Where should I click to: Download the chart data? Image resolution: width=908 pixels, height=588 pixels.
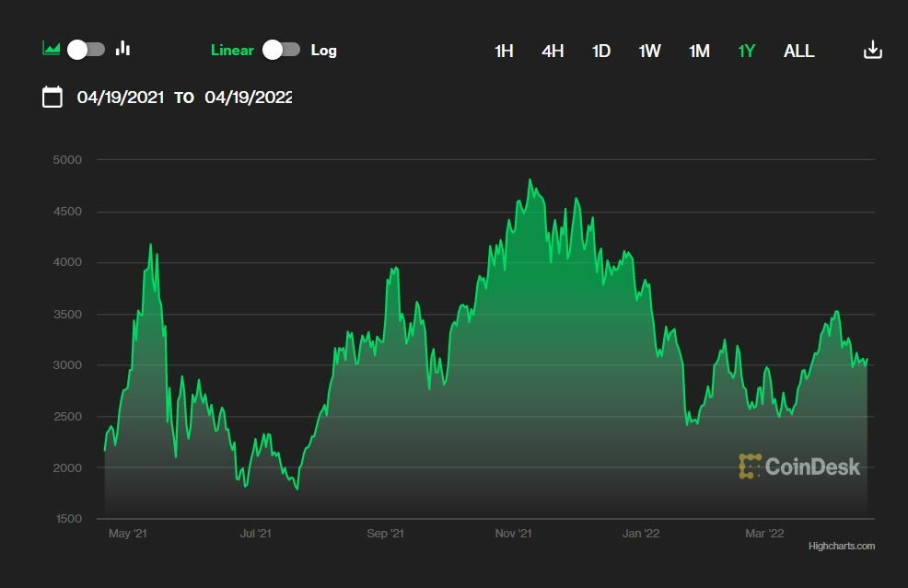[x=873, y=50]
